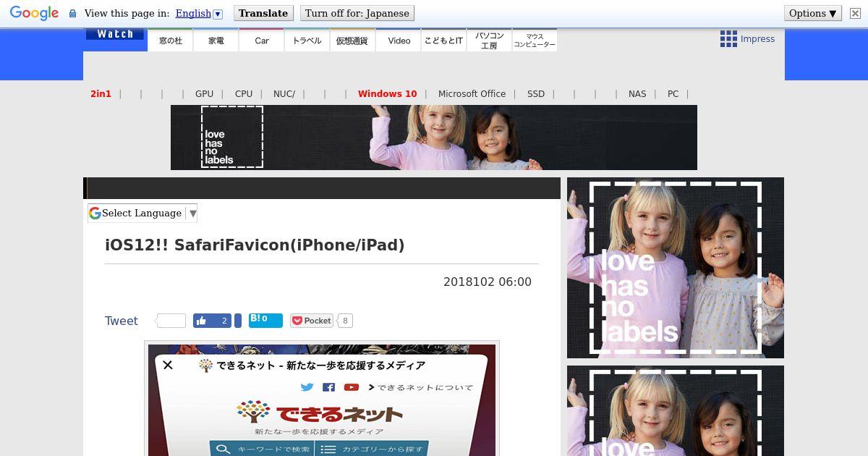Follow the SSD keyword link

536,94
